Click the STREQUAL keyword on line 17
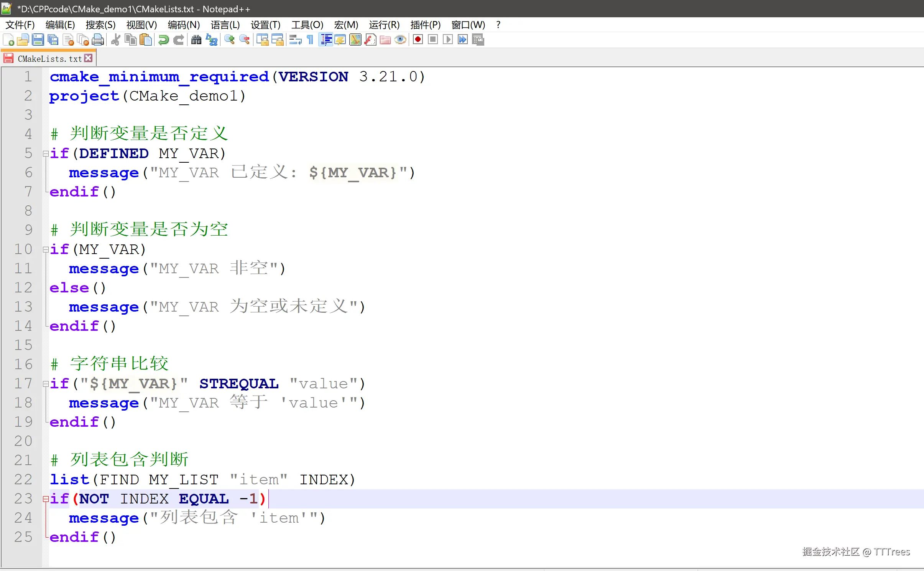 click(x=239, y=384)
